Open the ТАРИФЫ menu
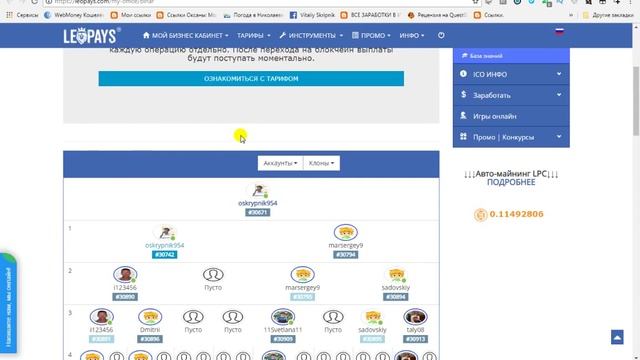The width and height of the screenshot is (640, 360). pyautogui.click(x=253, y=36)
